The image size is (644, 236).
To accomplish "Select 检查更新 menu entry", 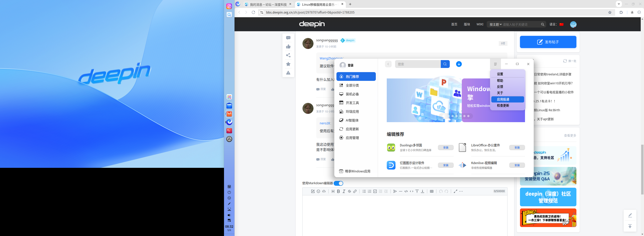I will tap(507, 105).
